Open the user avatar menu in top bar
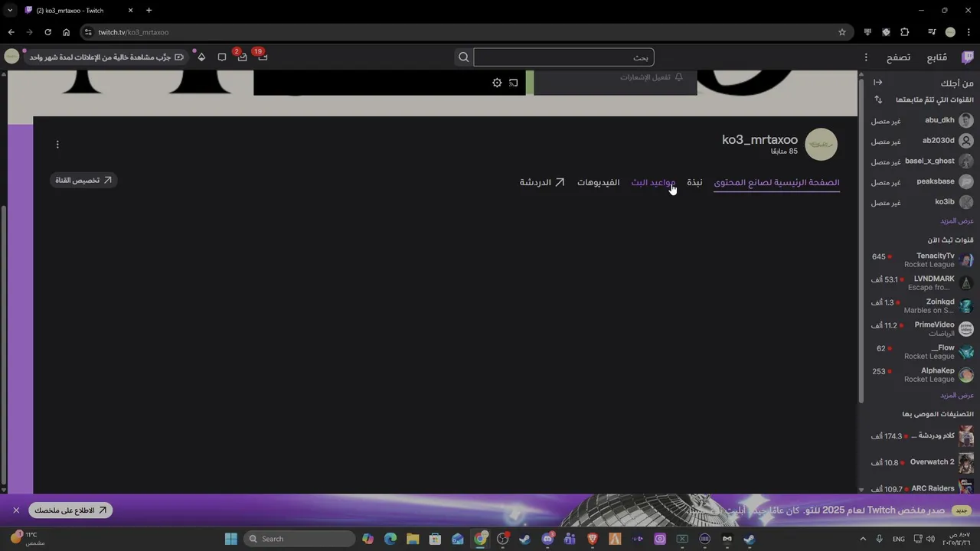Image resolution: width=980 pixels, height=551 pixels. (x=11, y=57)
